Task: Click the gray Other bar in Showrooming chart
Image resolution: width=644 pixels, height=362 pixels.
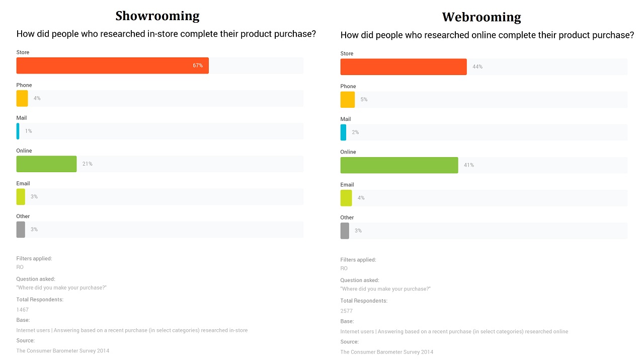Action: tap(21, 229)
